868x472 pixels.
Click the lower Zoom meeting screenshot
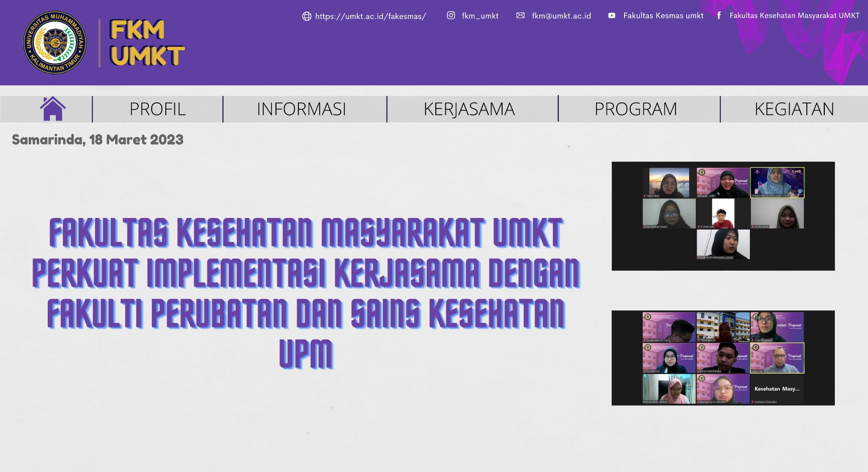pos(724,358)
